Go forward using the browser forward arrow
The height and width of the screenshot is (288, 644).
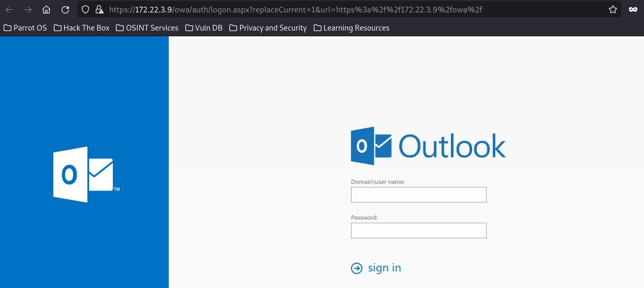[28, 9]
